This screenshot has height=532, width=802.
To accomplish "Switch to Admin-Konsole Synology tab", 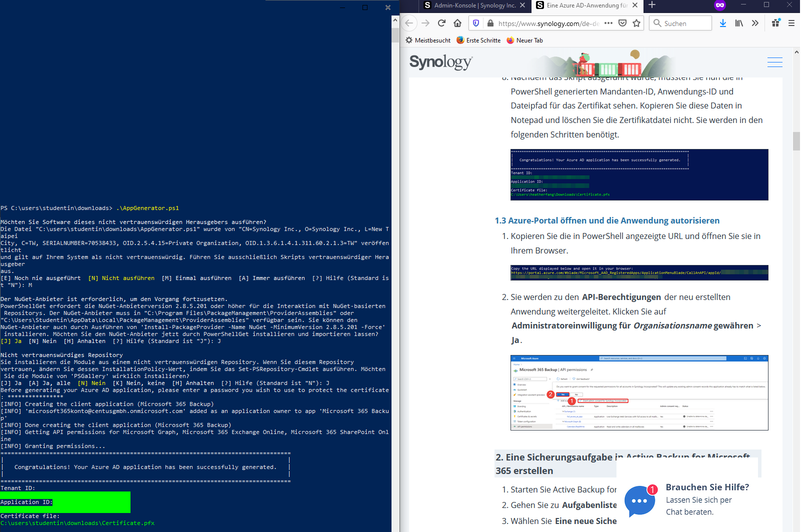I will 474,5.
